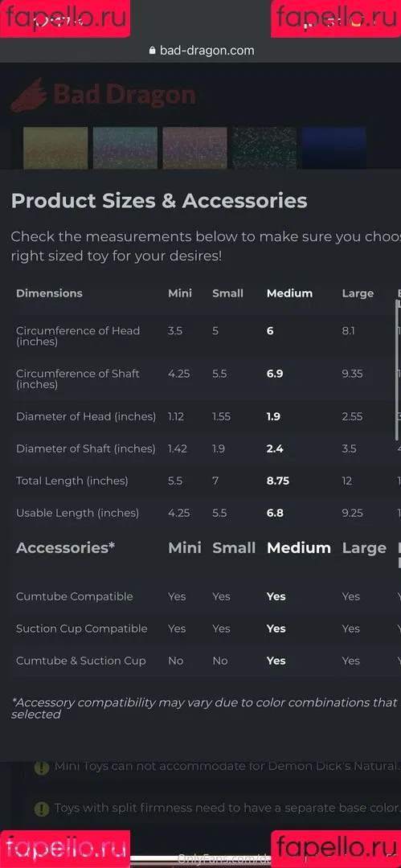Choose the gold glitter color swatch
This screenshot has width=401, height=868.
55,148
